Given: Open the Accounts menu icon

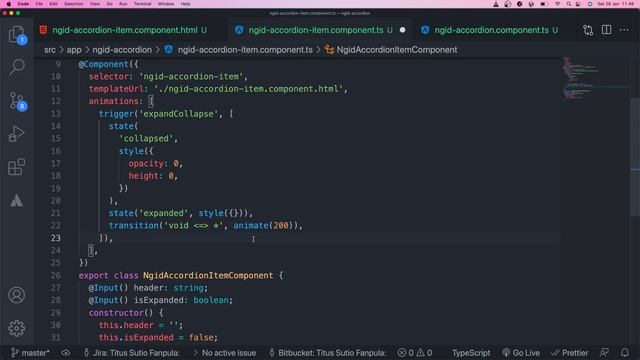Looking at the screenshot, I should pos(16,295).
